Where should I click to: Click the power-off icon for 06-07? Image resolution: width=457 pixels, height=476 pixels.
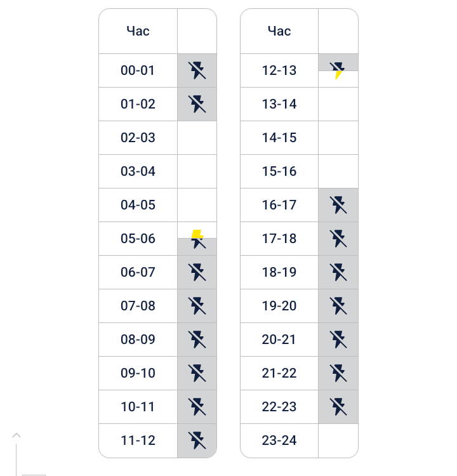point(197,272)
